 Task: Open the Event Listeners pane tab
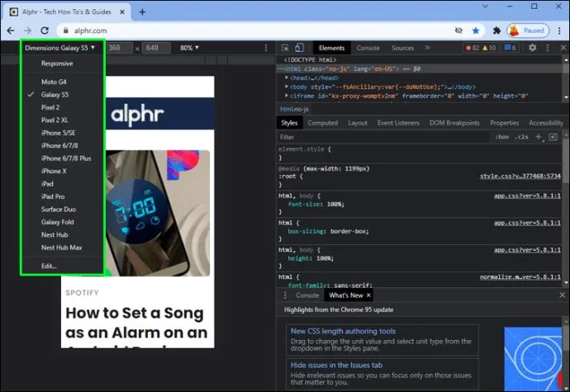(398, 123)
